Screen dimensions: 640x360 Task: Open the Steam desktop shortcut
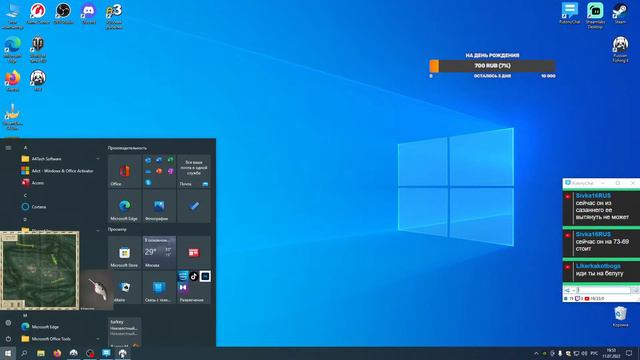(x=620, y=13)
